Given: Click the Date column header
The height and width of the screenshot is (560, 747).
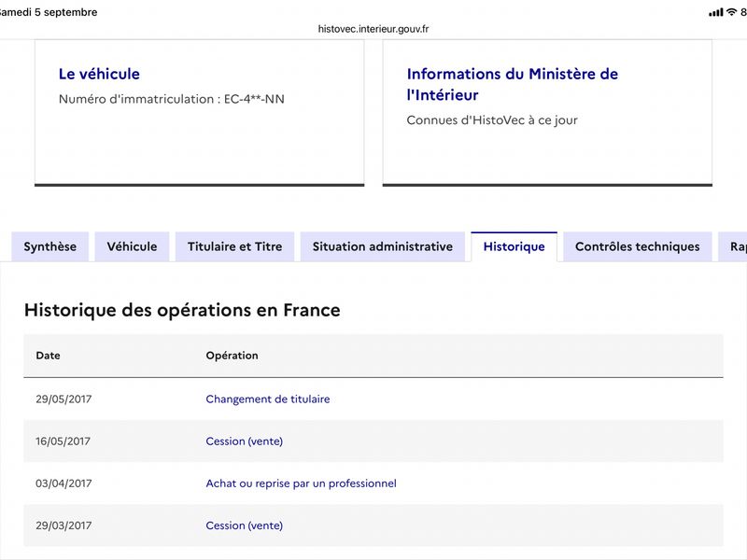Looking at the screenshot, I should click(x=49, y=356).
